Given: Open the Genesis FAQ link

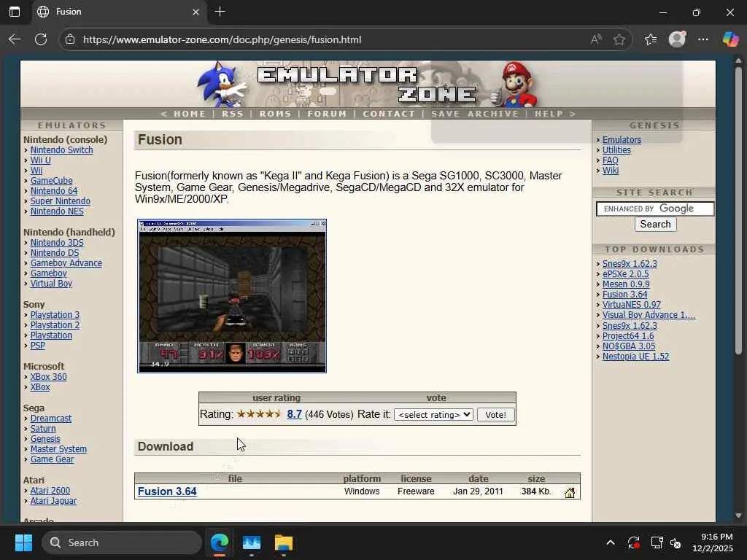Looking at the screenshot, I should pyautogui.click(x=611, y=160).
